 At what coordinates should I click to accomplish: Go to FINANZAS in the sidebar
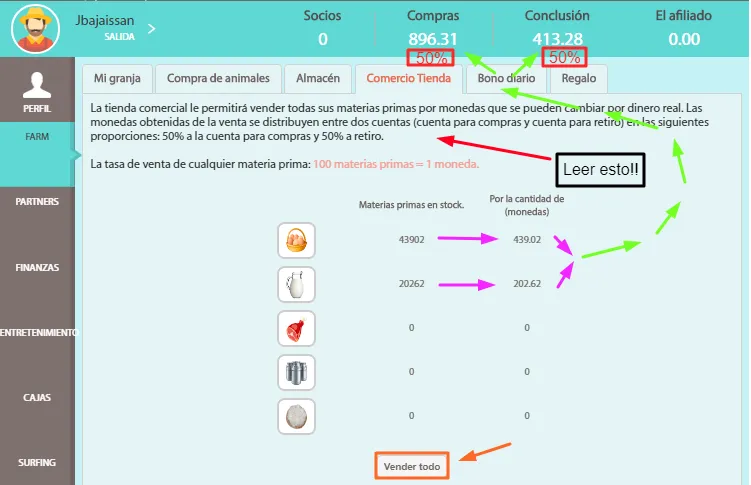[37, 268]
